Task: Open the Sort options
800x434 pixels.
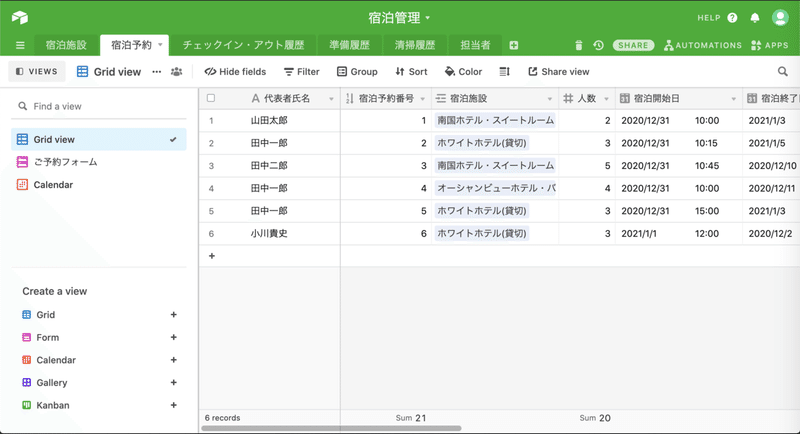Action: coord(411,72)
